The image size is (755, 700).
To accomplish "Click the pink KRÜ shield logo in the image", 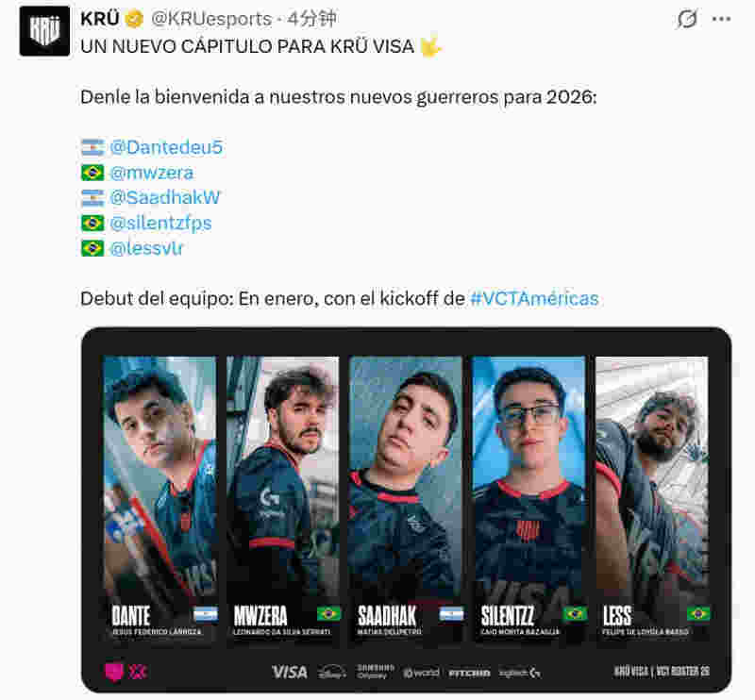I will pos(114,672).
